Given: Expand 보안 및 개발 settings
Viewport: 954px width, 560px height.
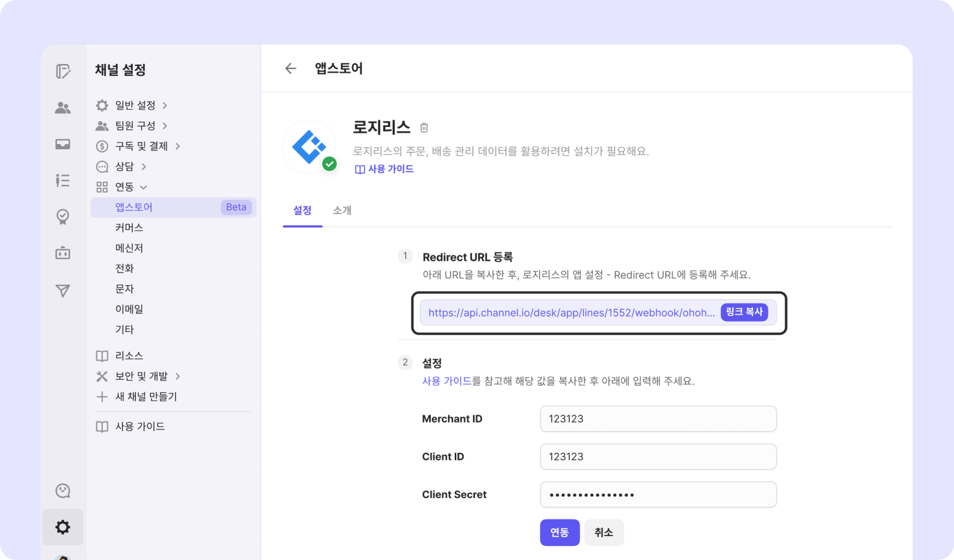Looking at the screenshot, I should 142,376.
